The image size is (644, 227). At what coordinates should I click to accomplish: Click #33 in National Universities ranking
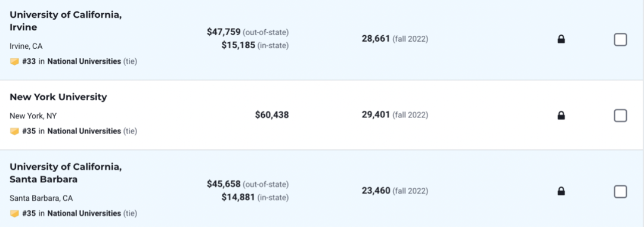pyautogui.click(x=80, y=61)
